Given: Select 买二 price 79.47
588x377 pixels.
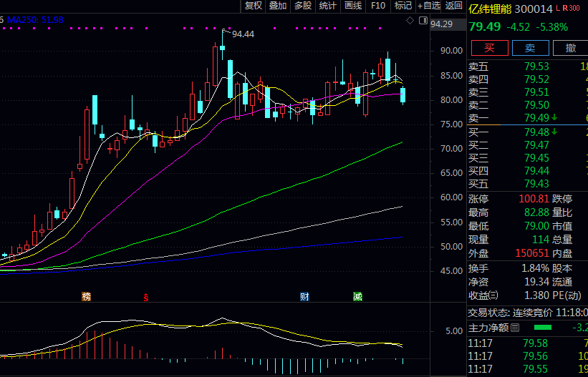Looking at the screenshot, I should (536, 145).
